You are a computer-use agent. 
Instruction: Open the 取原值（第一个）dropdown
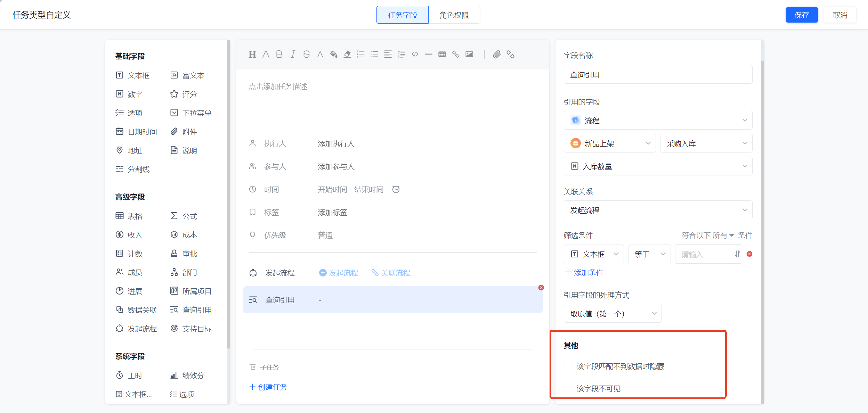tap(613, 313)
